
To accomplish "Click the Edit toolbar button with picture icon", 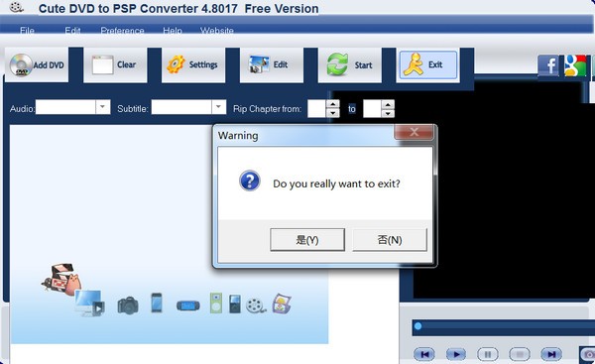I will 272,64.
